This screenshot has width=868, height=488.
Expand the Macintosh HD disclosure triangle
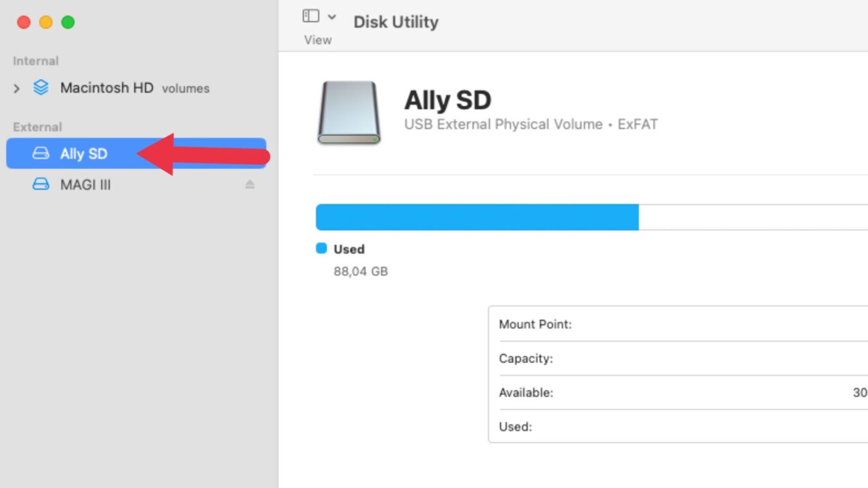17,88
